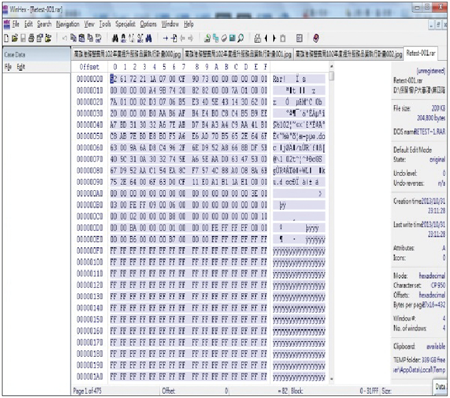Open the Tools menu

[105, 24]
